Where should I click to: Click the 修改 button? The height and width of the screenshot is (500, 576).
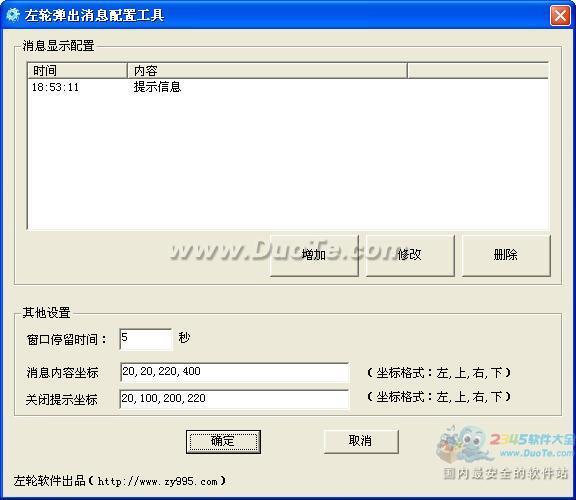click(410, 255)
